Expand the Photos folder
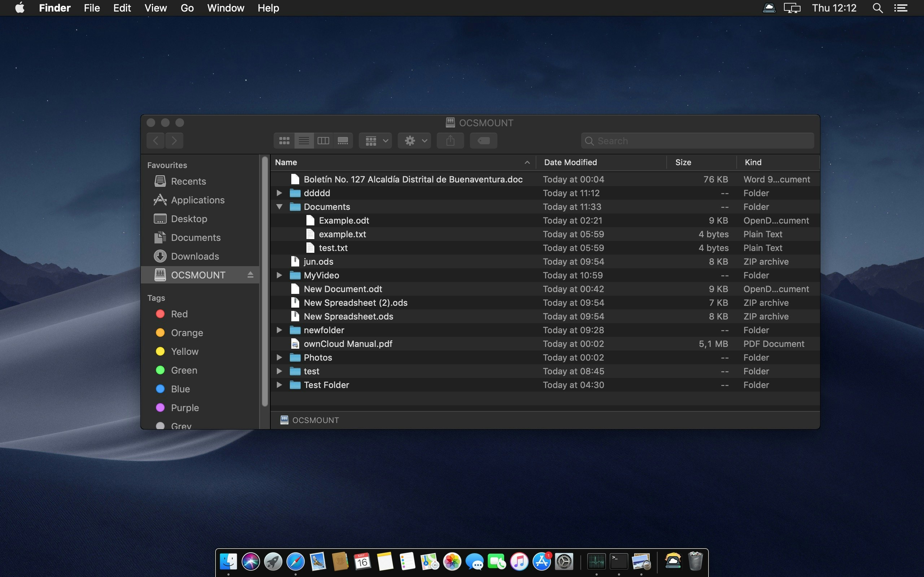 (x=279, y=357)
